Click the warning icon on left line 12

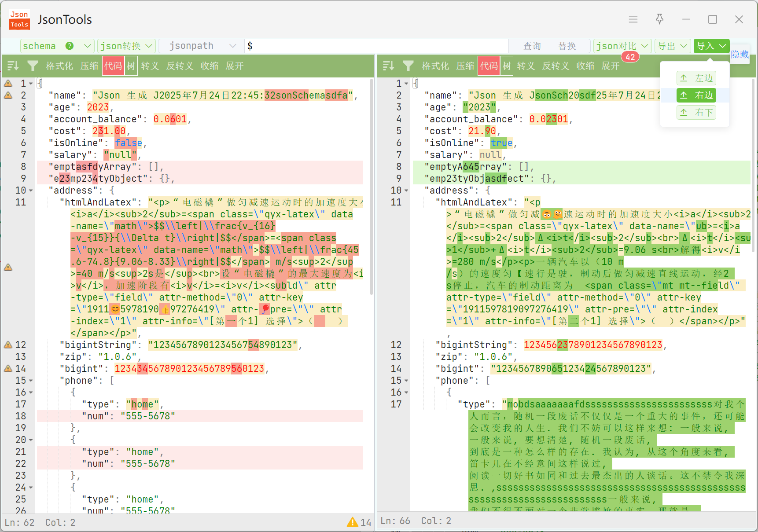tap(8, 345)
